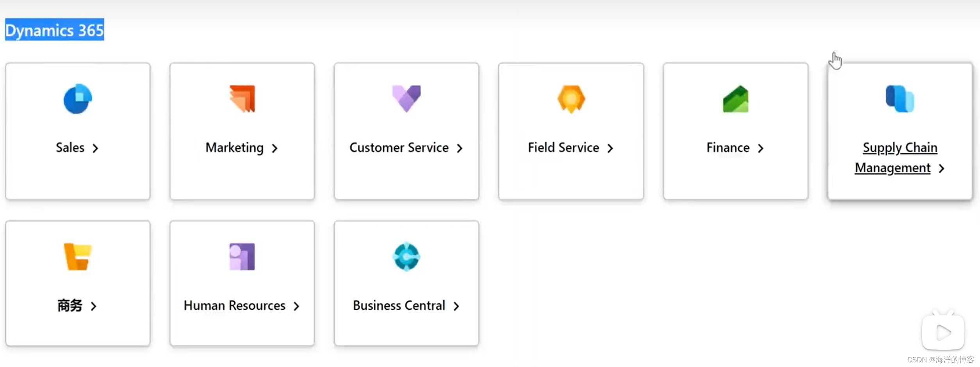This screenshot has width=980, height=367.
Task: Click the video play button overlay
Action: pos(942,333)
